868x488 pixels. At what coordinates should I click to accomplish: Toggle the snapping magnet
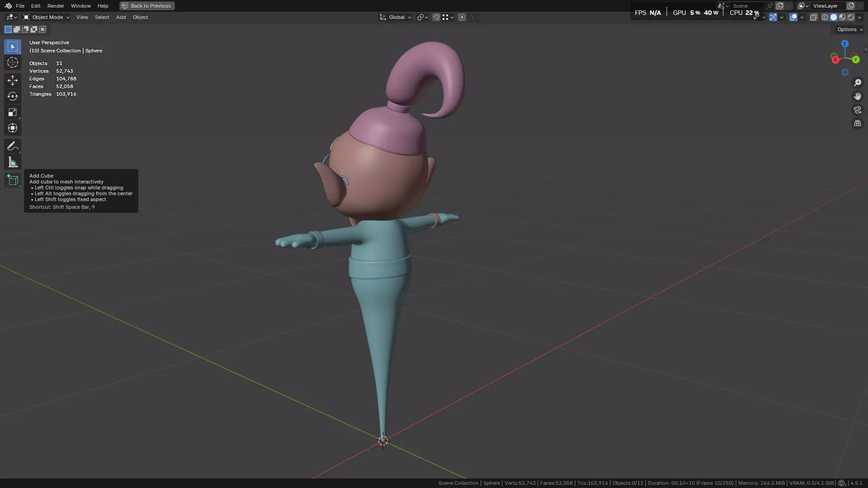[x=436, y=17]
